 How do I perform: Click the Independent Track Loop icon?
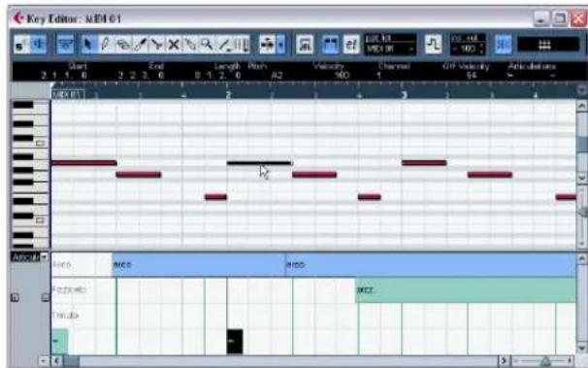[x=305, y=45]
